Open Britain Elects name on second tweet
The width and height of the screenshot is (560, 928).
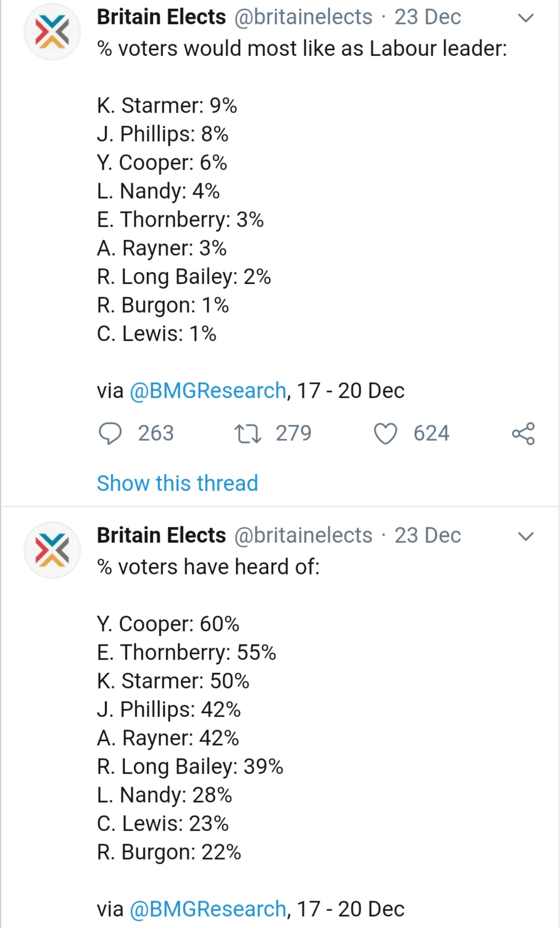coord(161,536)
